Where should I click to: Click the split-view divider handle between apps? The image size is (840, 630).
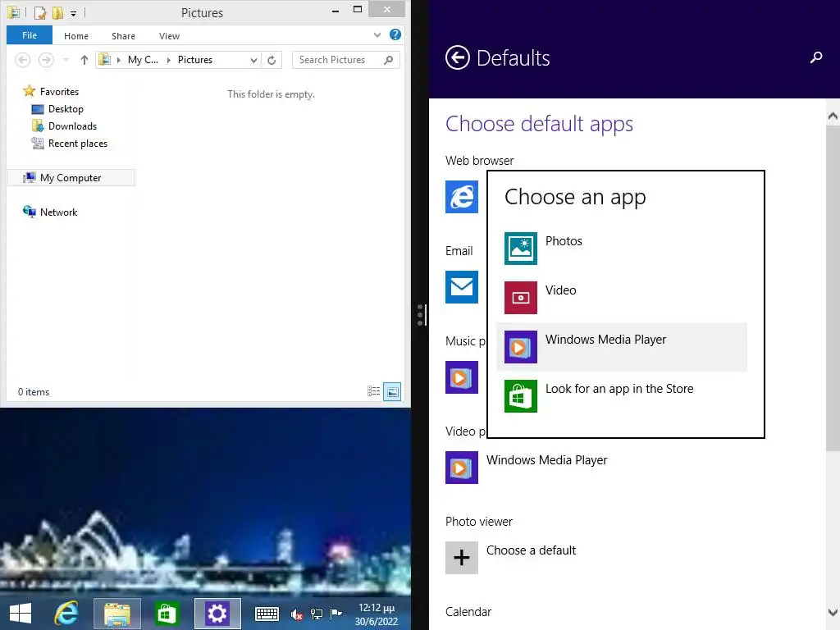point(422,315)
